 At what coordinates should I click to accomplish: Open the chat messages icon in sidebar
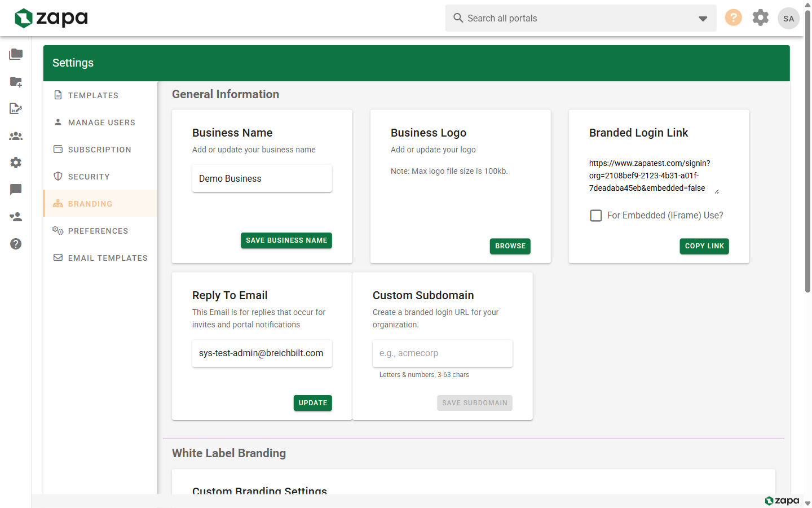(x=16, y=190)
